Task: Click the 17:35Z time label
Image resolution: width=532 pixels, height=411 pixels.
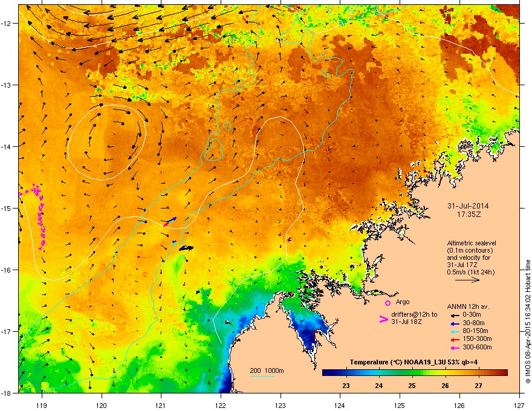Action: click(469, 215)
